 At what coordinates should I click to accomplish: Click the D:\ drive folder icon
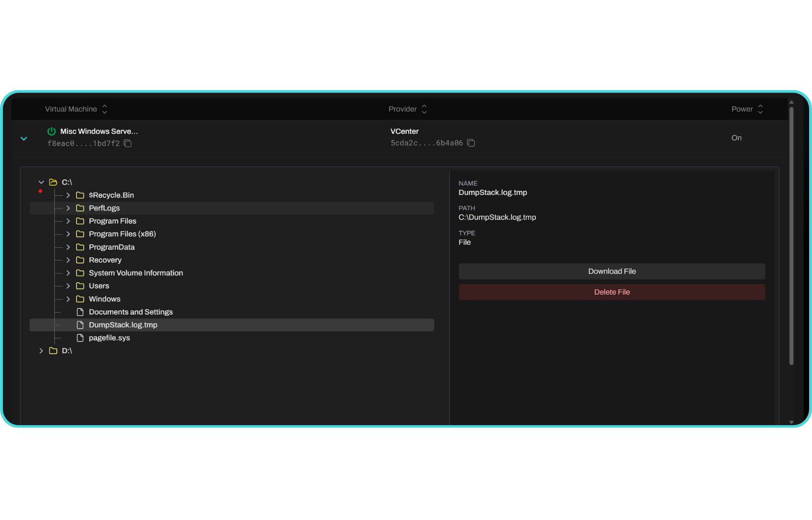pos(53,351)
